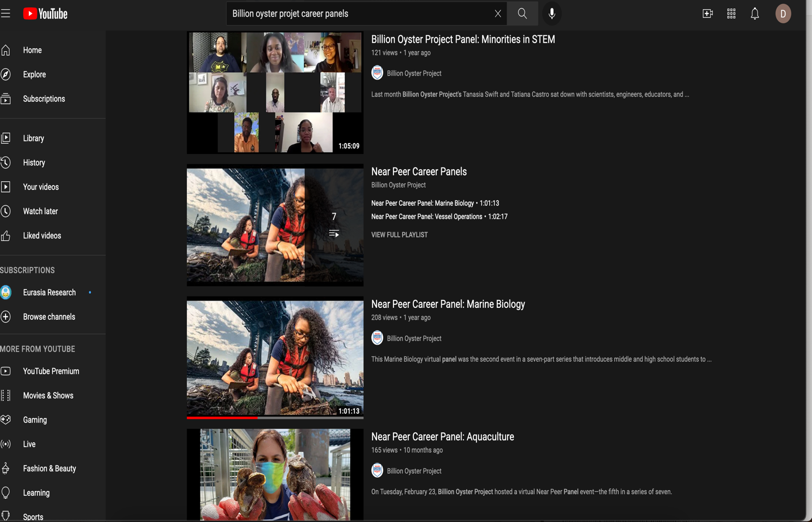Click the Marine Biology video description snippet

(541, 359)
